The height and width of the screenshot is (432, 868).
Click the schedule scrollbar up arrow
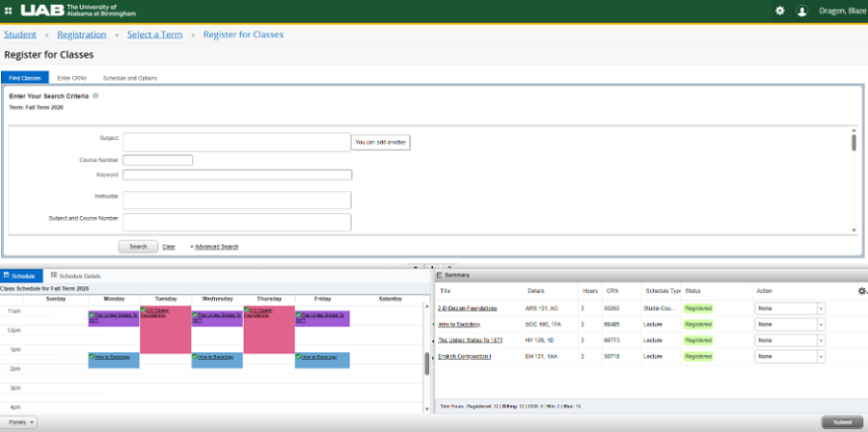pos(427,306)
